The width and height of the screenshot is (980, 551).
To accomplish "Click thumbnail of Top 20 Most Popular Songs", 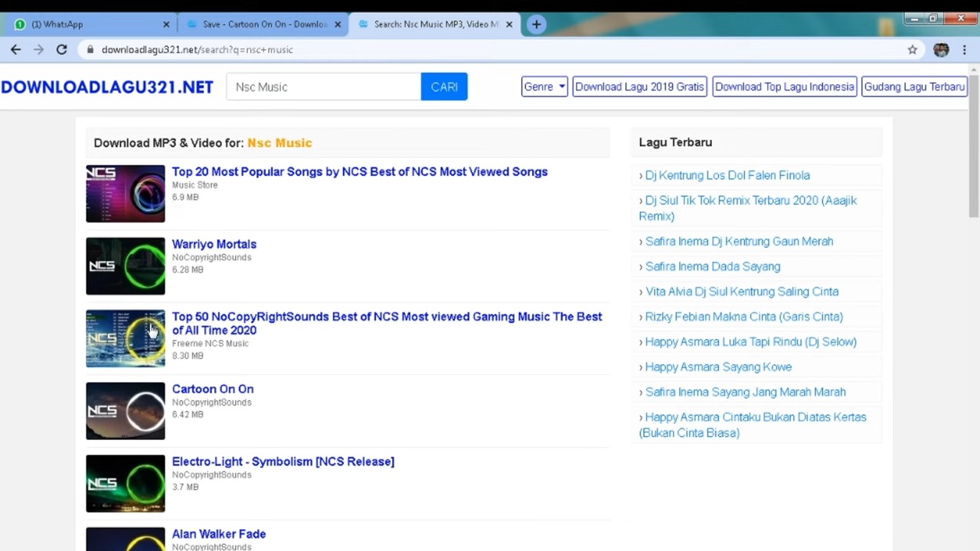I will (126, 194).
